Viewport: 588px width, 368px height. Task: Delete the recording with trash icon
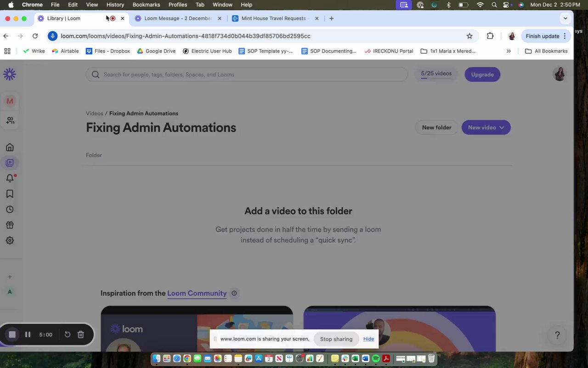point(81,334)
